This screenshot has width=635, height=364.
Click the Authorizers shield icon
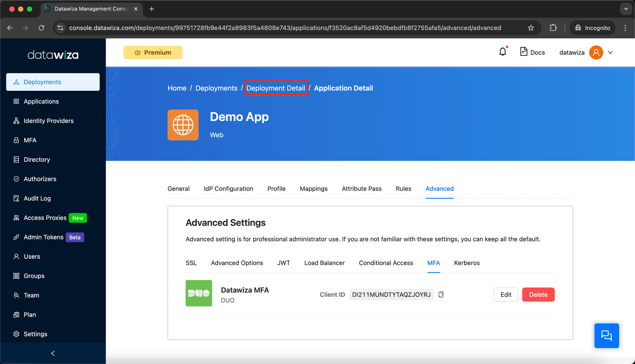pos(16,179)
